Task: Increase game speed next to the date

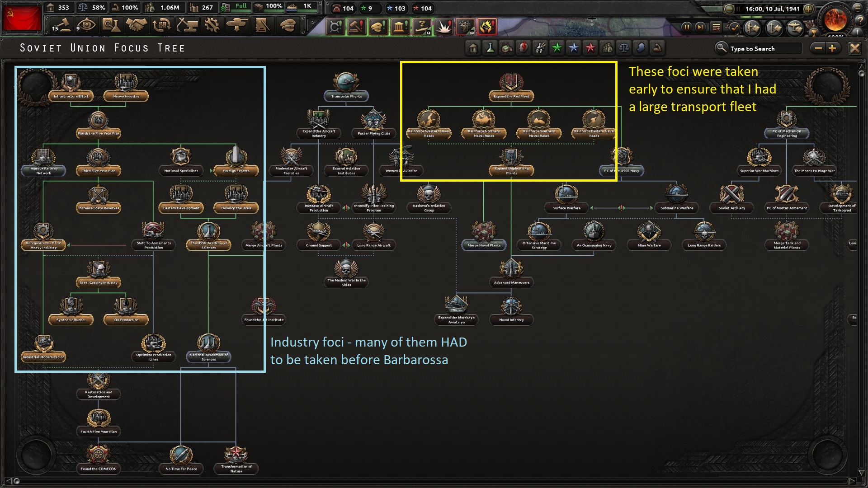Action: click(x=809, y=9)
